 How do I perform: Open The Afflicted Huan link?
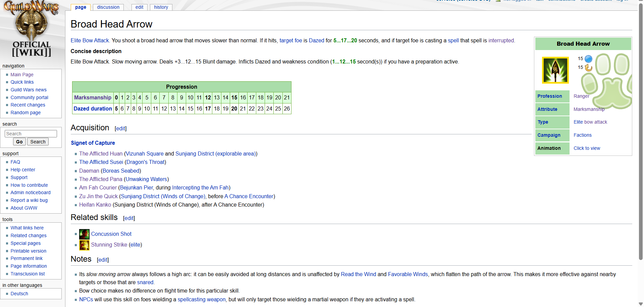click(x=101, y=153)
